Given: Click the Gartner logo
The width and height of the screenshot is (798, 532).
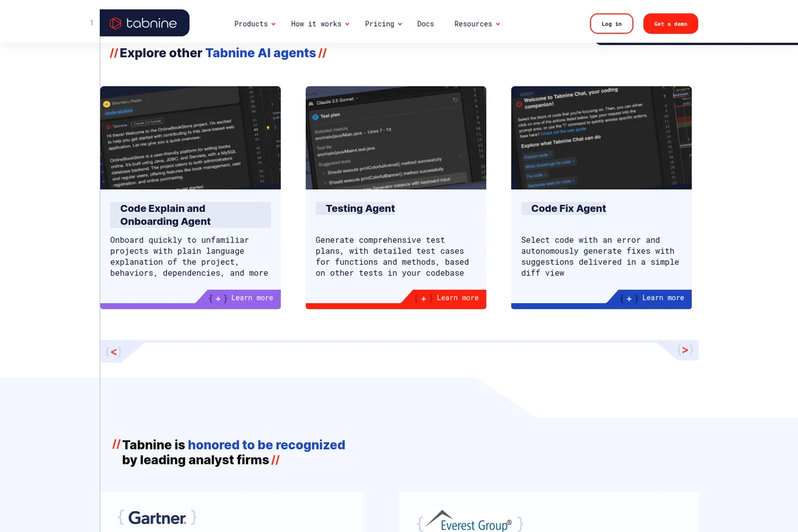Looking at the screenshot, I should tap(157, 517).
